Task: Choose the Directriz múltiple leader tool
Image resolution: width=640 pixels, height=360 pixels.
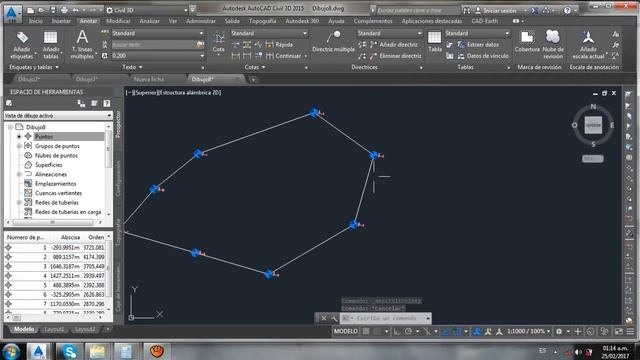Action: [x=333, y=37]
